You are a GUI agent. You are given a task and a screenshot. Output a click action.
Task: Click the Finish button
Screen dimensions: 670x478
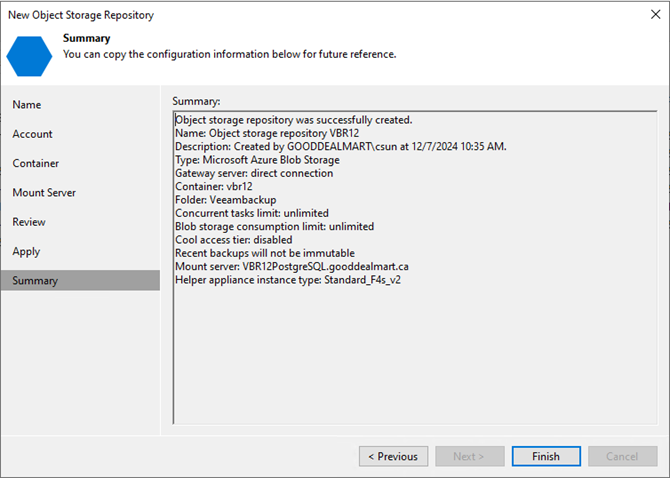tap(546, 456)
